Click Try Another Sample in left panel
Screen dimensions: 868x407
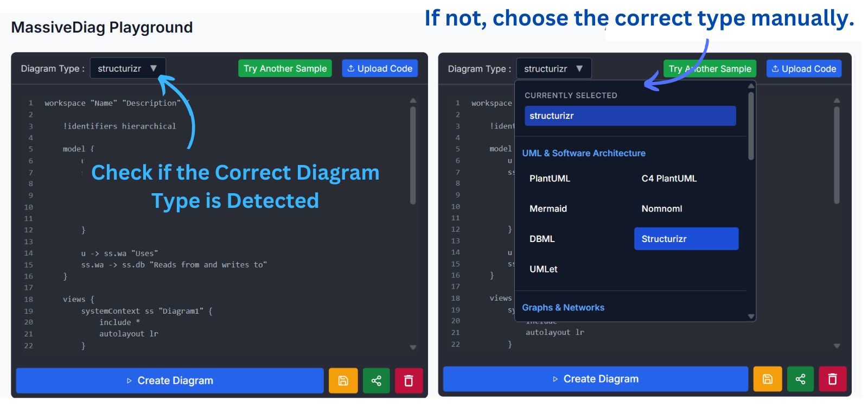pyautogui.click(x=285, y=68)
